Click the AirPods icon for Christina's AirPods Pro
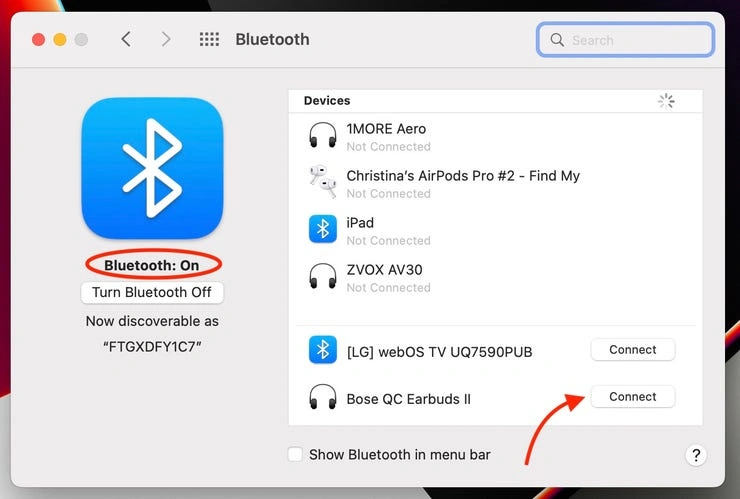 [x=323, y=182]
